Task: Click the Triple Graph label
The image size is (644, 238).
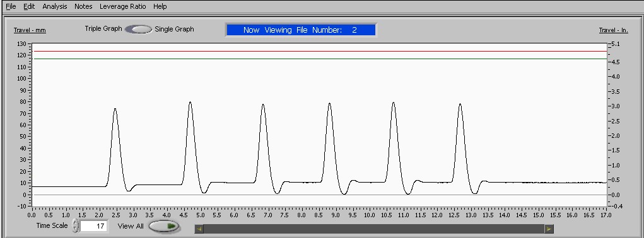Action: point(103,29)
